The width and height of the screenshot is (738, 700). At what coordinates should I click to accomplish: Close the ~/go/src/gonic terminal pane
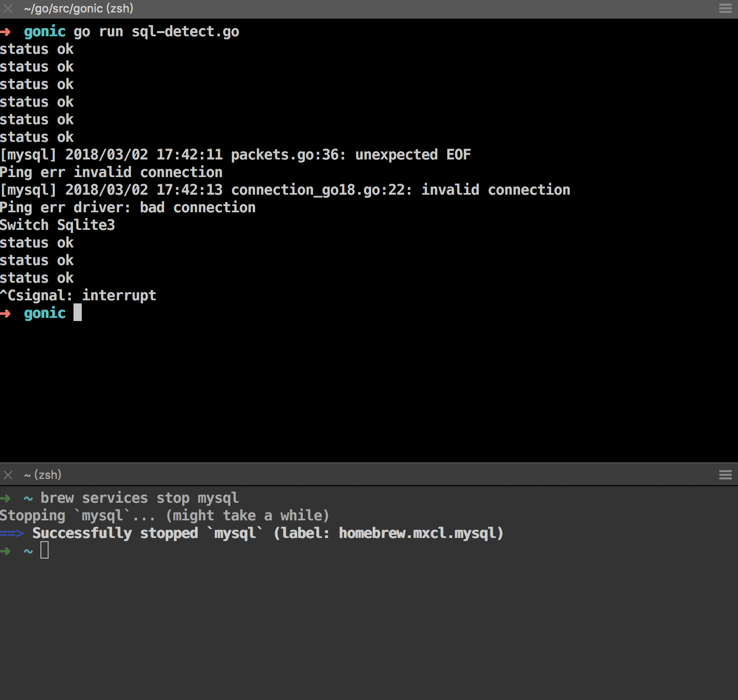point(8,9)
